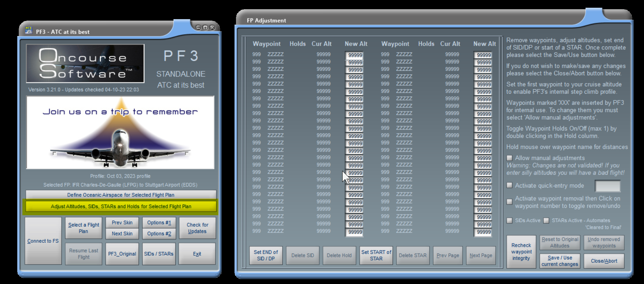Click the PF3 app icon in title bar
The width and height of the screenshot is (644, 284).
click(x=28, y=31)
